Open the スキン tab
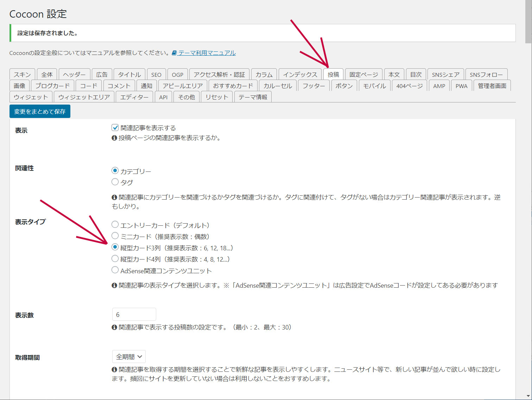The image size is (532, 400). point(22,74)
